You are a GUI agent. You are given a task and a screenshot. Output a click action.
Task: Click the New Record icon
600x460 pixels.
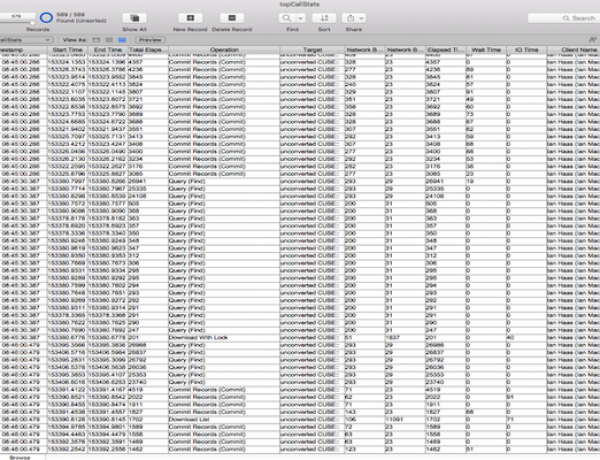[190, 18]
